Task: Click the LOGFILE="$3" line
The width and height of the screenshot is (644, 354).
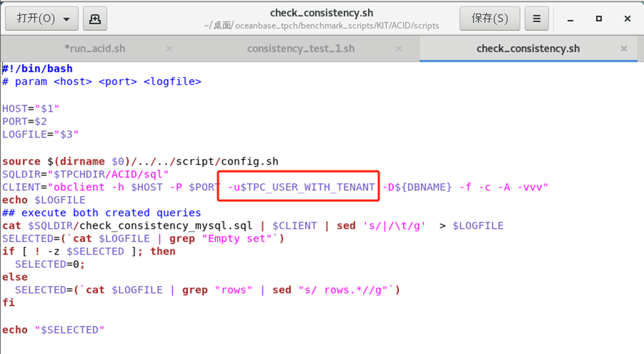Action: coord(40,134)
